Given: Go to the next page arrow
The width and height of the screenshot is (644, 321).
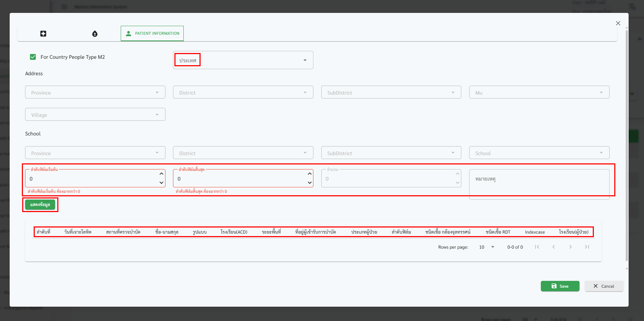Looking at the screenshot, I should pyautogui.click(x=570, y=247).
